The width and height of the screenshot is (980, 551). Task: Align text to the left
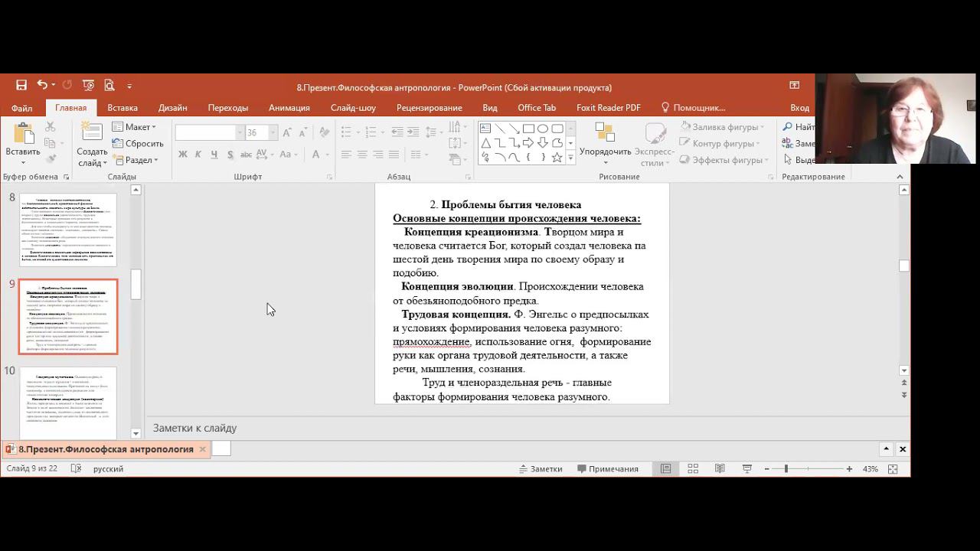(346, 154)
